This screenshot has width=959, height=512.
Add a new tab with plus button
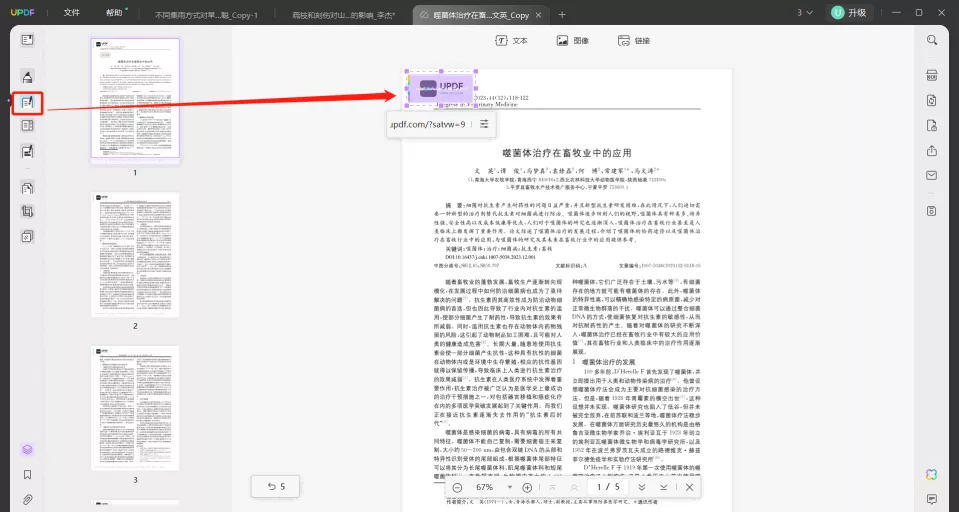tap(562, 15)
